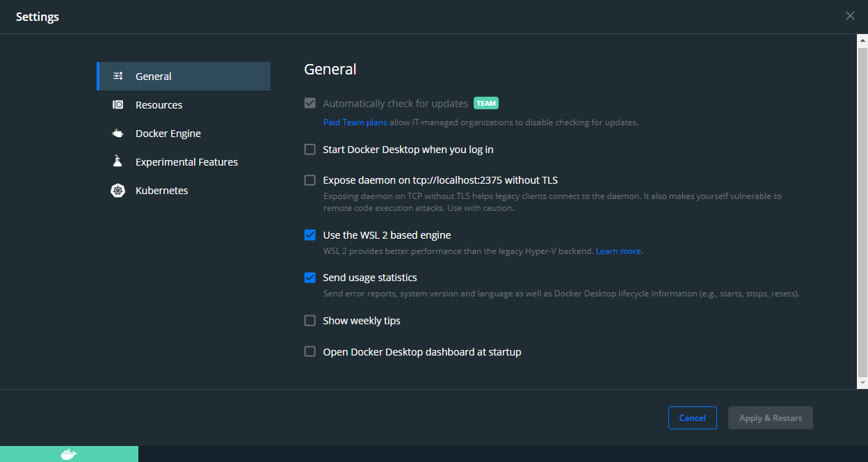Check Open Docker Desktop dashboard at startup
The width and height of the screenshot is (868, 462).
[310, 352]
